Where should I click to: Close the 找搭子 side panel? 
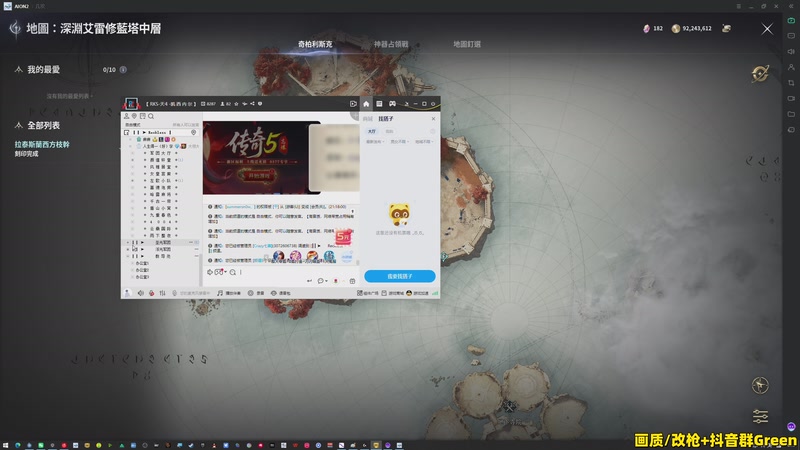pyautogui.click(x=433, y=119)
